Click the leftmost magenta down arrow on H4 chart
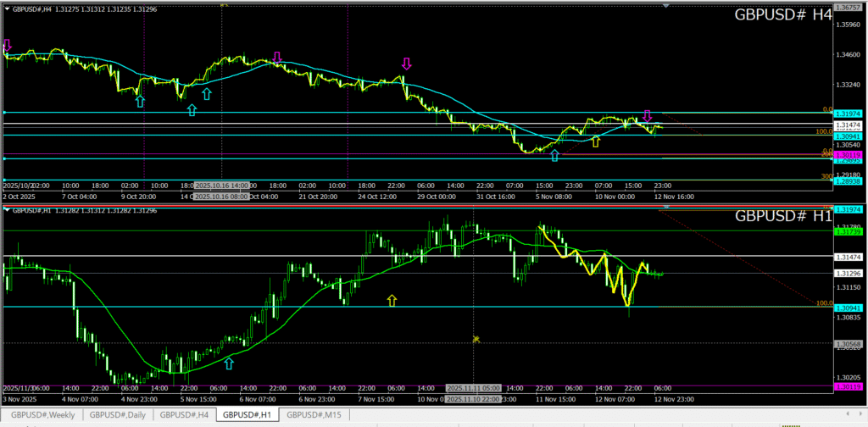This screenshot has width=868, height=427. (8, 44)
